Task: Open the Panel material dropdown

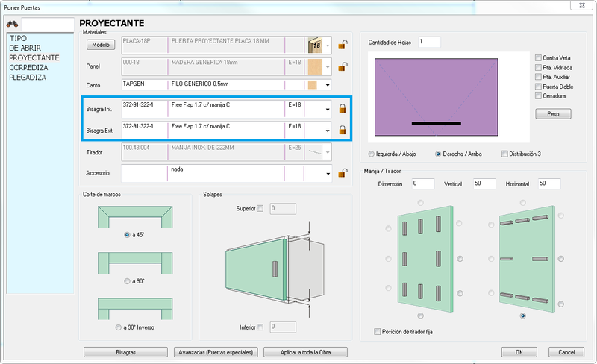Action: click(328, 67)
